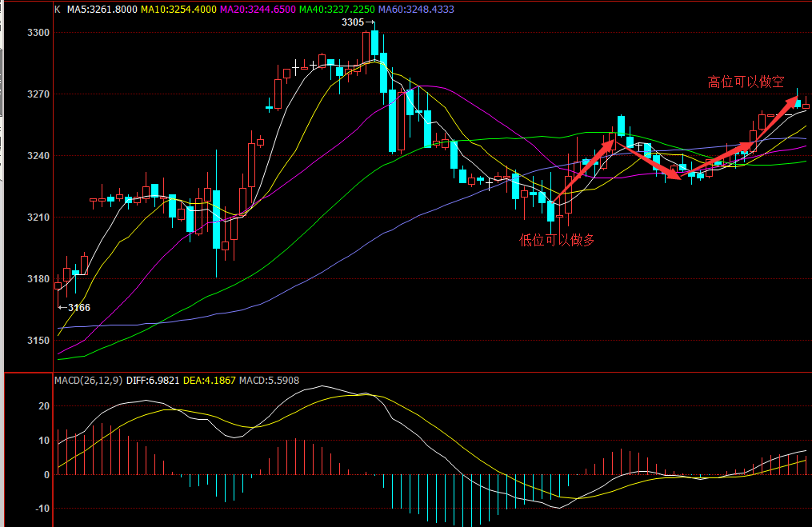
Task: Select the MACD(26,12,9) indicator title
Action: click(89, 381)
